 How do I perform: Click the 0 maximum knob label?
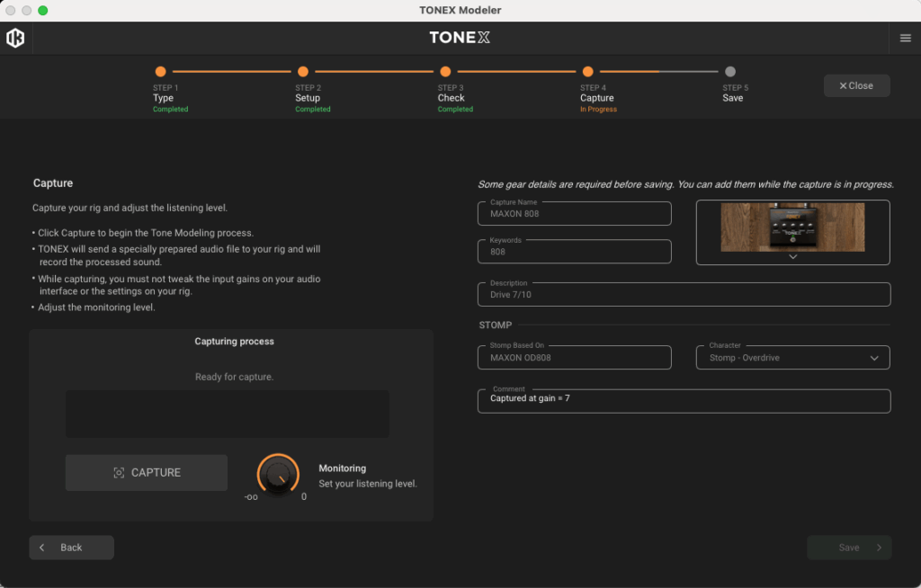click(x=304, y=496)
